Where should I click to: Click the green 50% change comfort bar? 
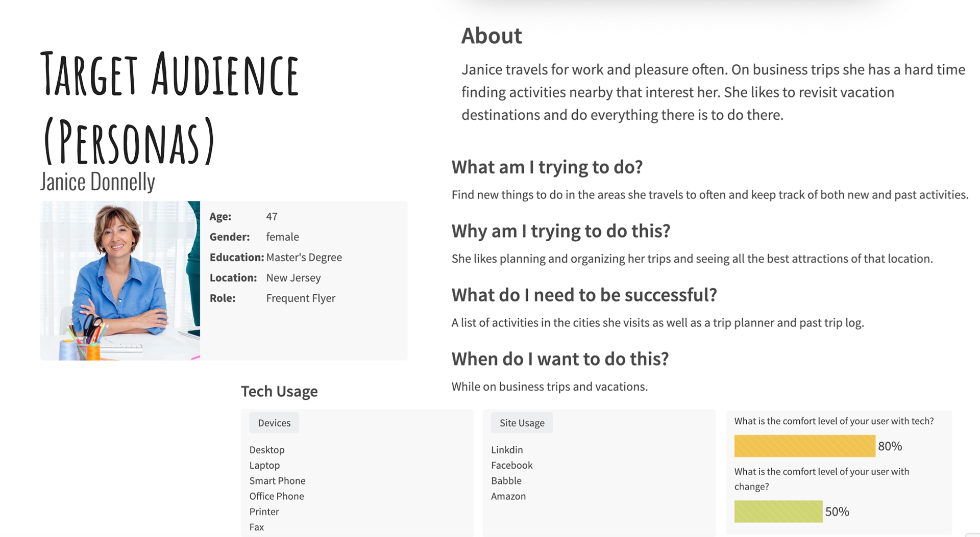778,511
